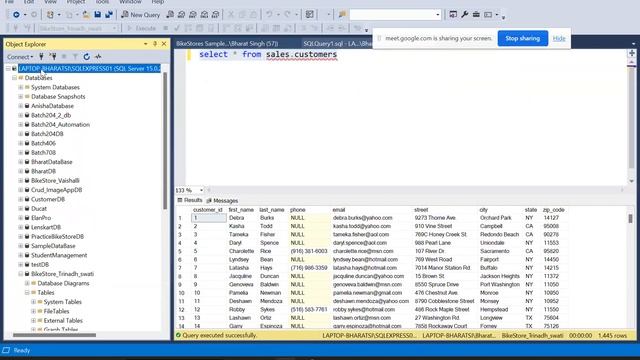Image resolution: width=640 pixels, height=360 pixels.
Task: Click the Object Explorer vertical scrollbar
Action: [x=165, y=141]
